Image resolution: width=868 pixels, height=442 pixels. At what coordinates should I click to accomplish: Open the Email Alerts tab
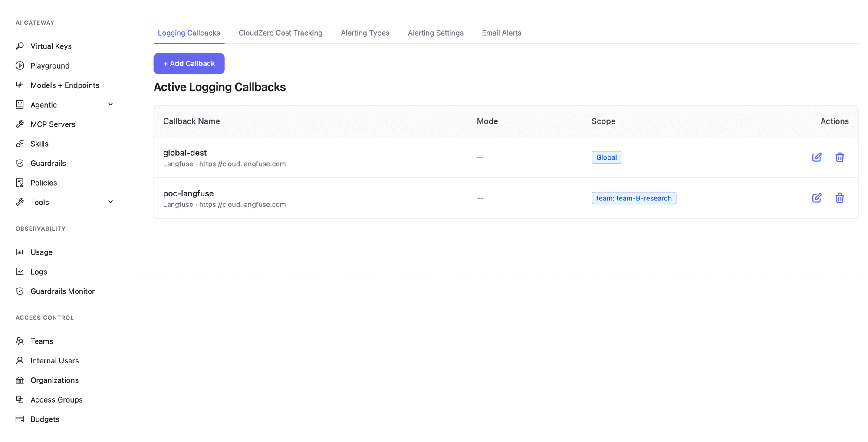(501, 33)
